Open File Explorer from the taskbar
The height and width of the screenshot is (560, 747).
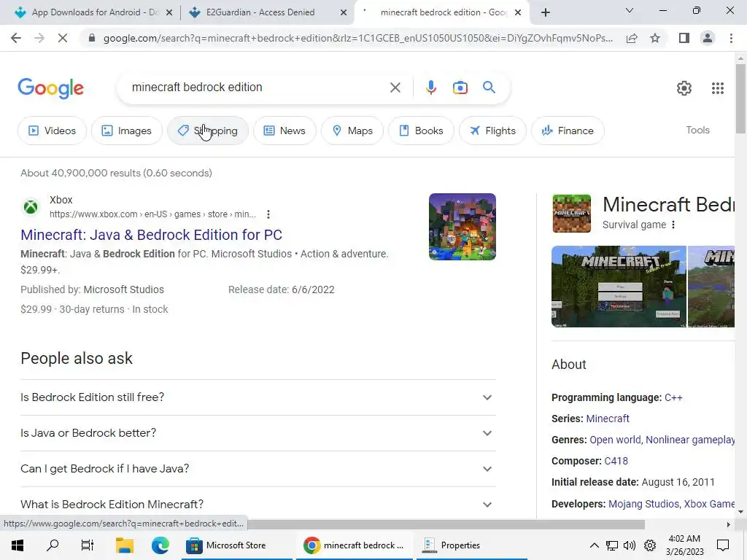pos(124,545)
